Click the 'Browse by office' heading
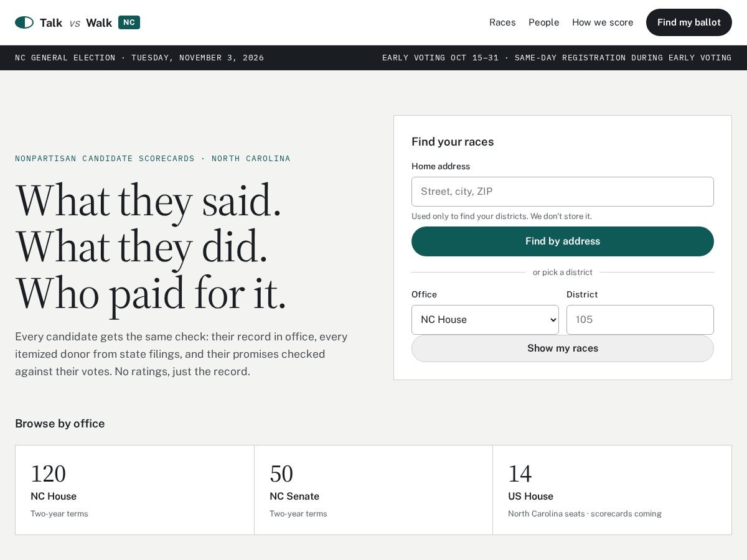The width and height of the screenshot is (747, 560). pos(60,424)
